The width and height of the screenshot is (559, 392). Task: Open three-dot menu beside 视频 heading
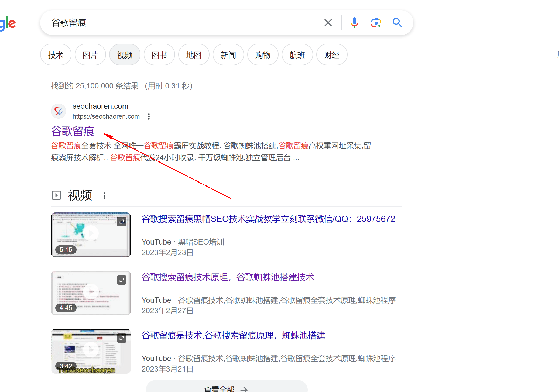(x=104, y=196)
